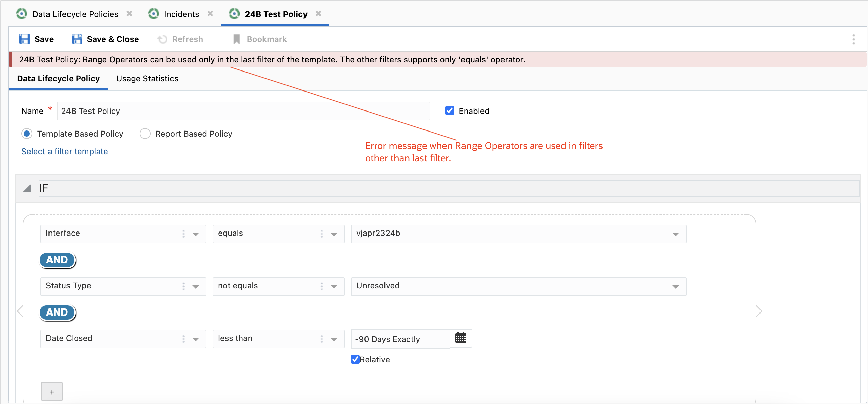Open the calendar date picker icon

461,338
